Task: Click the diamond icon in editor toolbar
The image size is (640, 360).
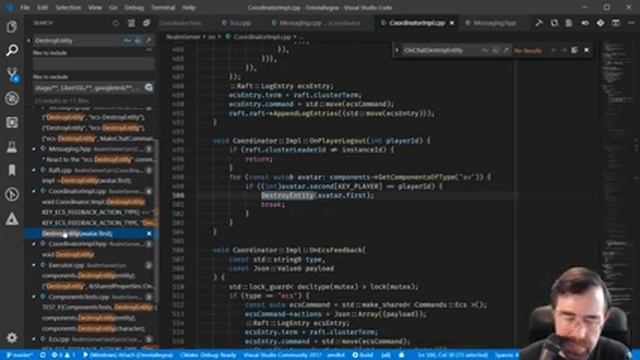Action: [x=600, y=23]
